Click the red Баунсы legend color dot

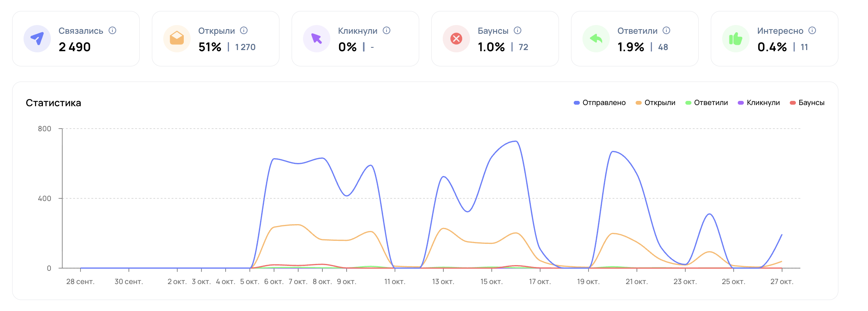793,103
